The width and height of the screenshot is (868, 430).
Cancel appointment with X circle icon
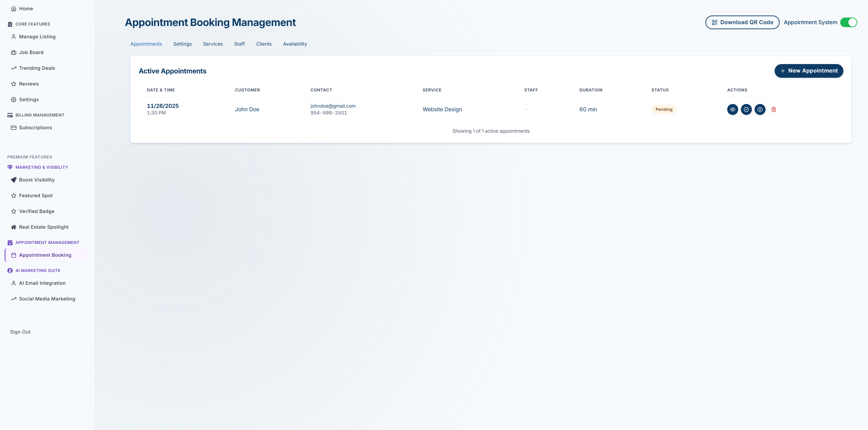point(760,109)
